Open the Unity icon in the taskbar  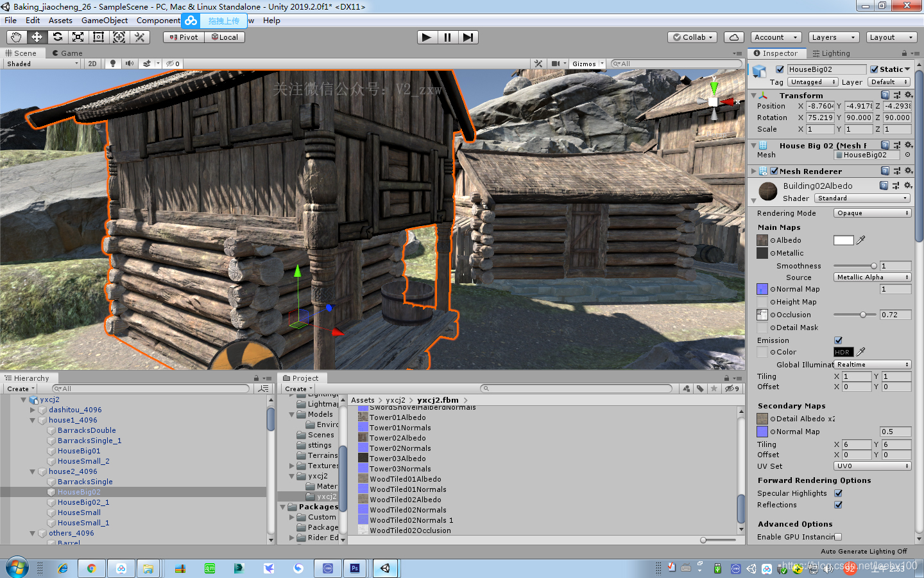click(x=385, y=568)
